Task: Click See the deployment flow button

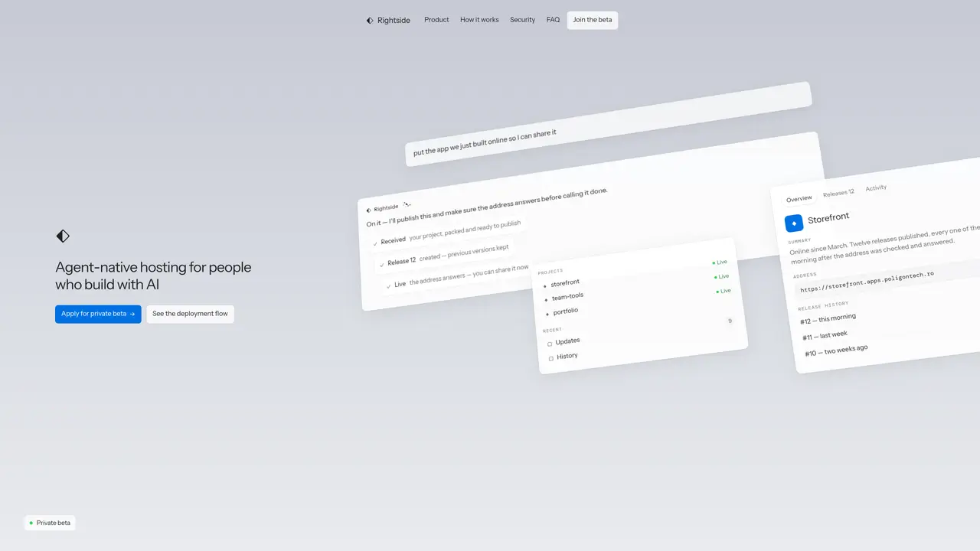Action: 190,314
